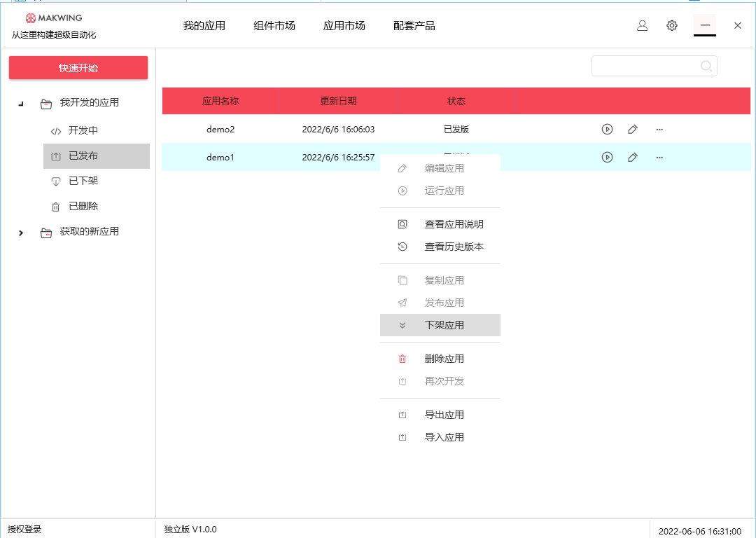Click the search magnifier icon
Image resolution: width=756 pixels, height=538 pixels.
coord(706,65)
